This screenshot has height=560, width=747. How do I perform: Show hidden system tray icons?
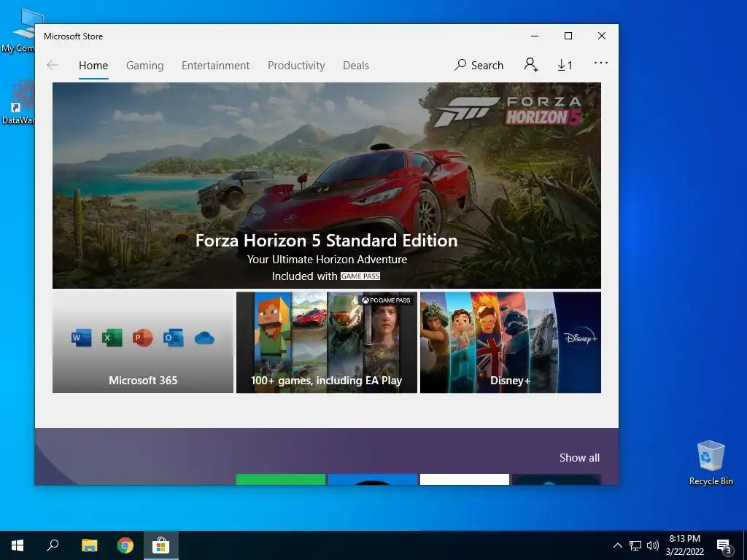[617, 545]
